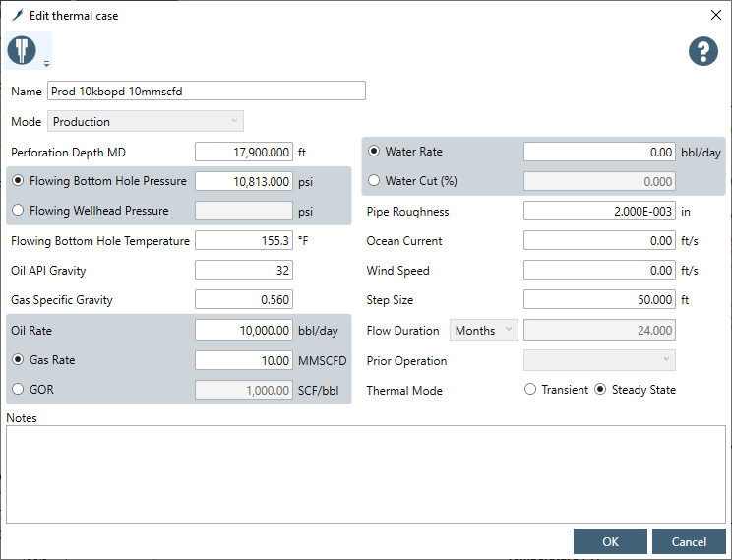
Task: Click the MMSCFD unit label
Action: point(322,361)
